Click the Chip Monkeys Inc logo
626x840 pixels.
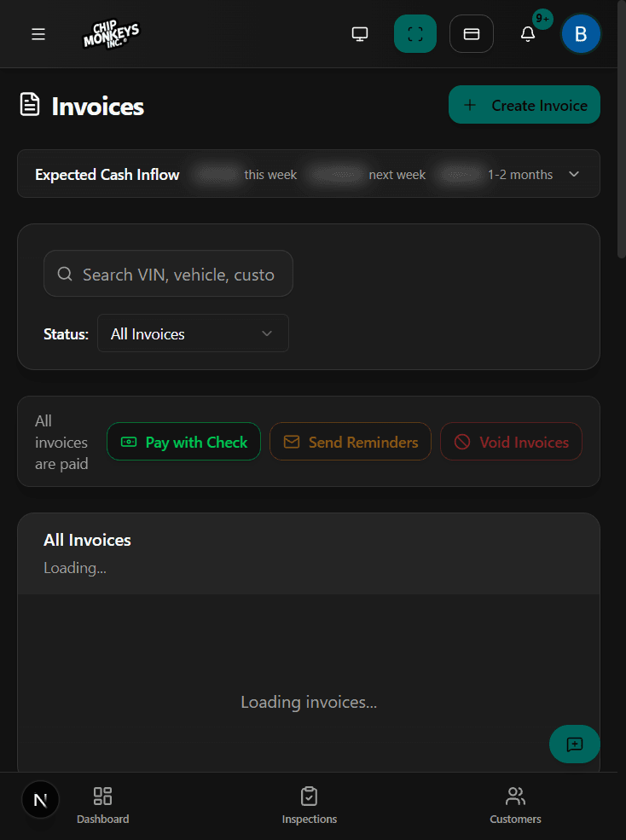tap(110, 35)
